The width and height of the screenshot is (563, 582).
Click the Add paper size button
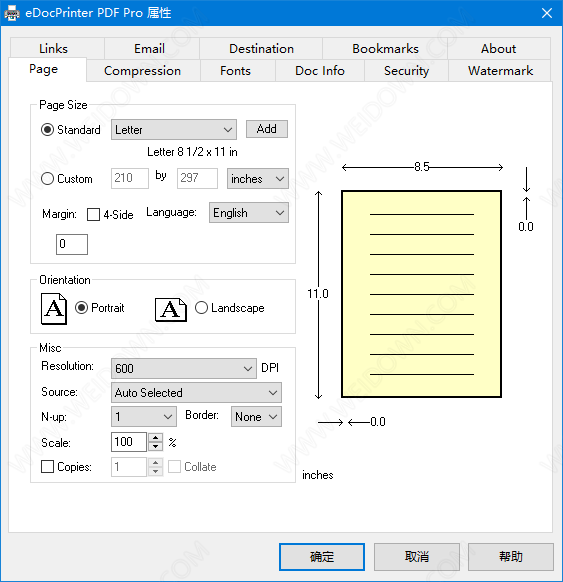point(266,129)
